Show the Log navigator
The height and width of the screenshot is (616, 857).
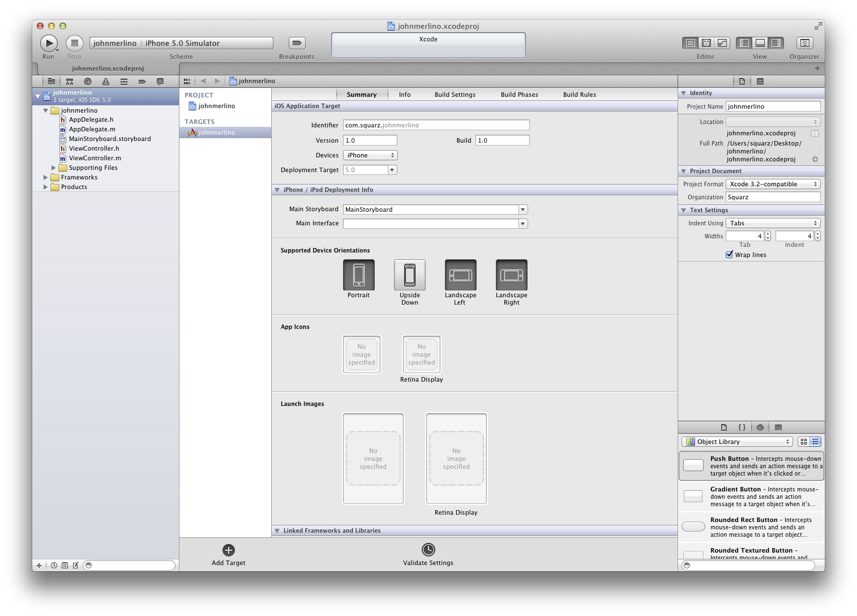coord(160,82)
